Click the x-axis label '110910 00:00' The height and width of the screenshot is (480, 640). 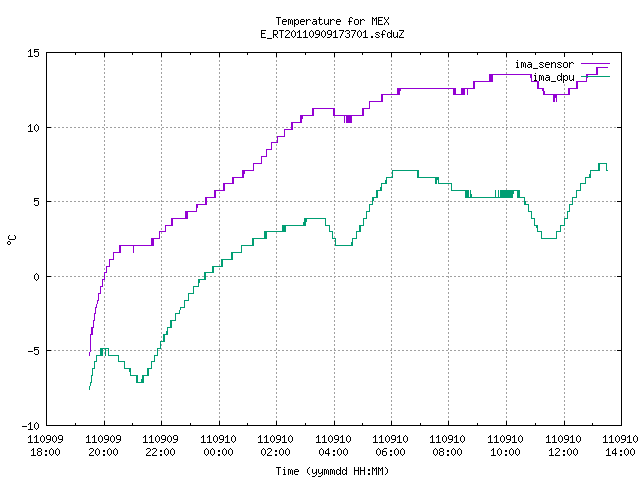click(218, 446)
